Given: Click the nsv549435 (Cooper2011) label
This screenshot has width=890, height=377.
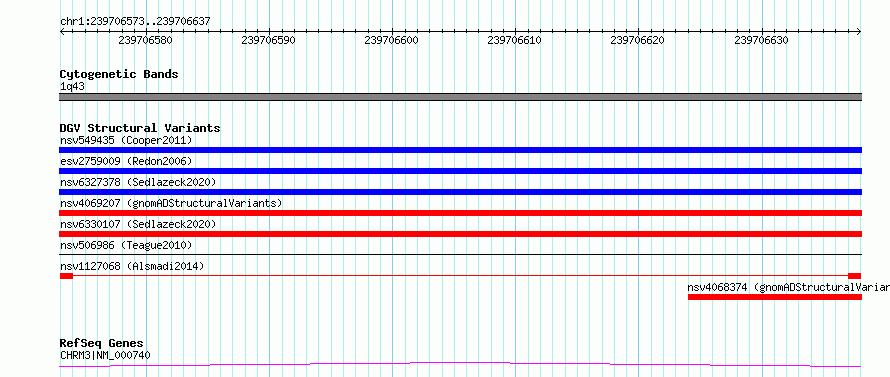Looking at the screenshot, I should [x=126, y=140].
